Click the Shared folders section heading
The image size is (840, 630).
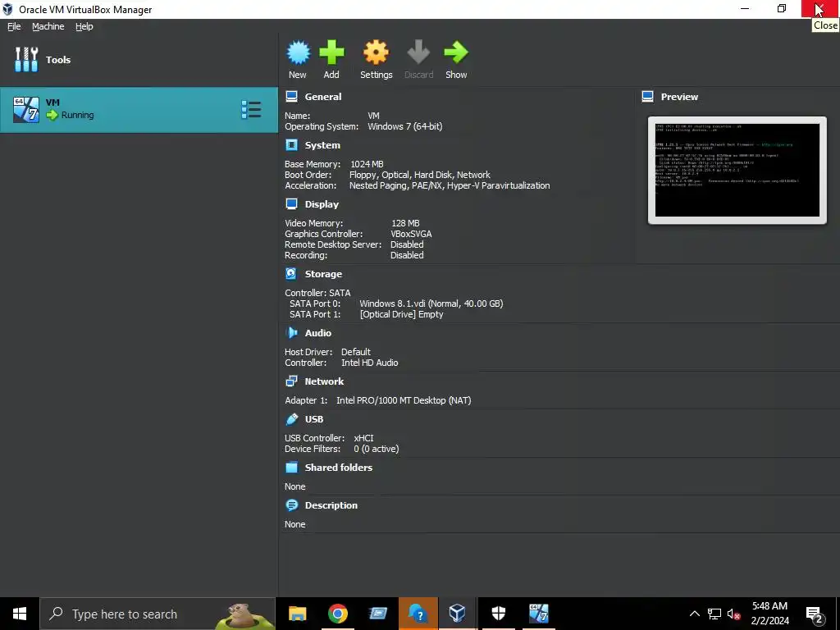[x=339, y=467]
